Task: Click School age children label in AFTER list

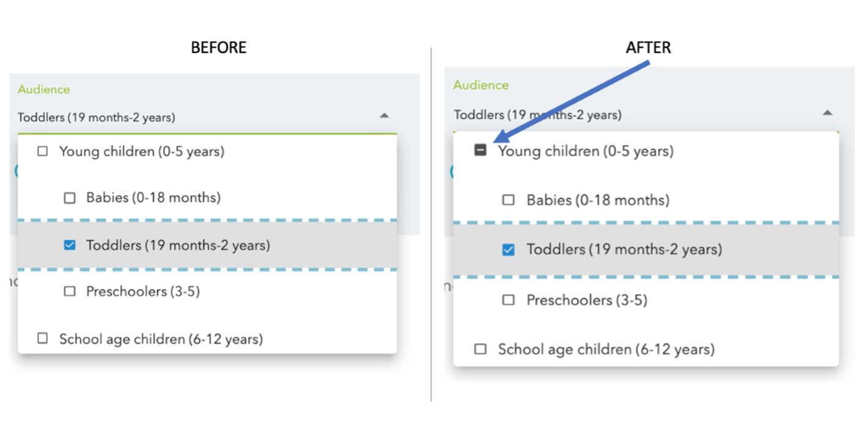Action: [x=606, y=350]
